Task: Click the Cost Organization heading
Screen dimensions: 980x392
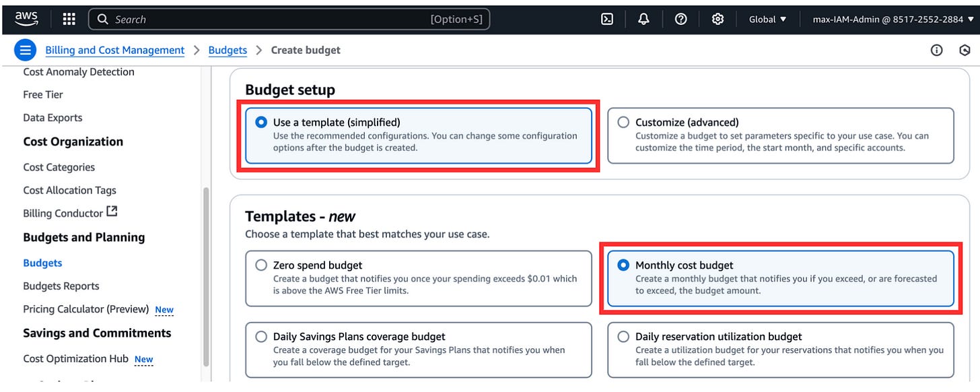Action: (x=73, y=142)
